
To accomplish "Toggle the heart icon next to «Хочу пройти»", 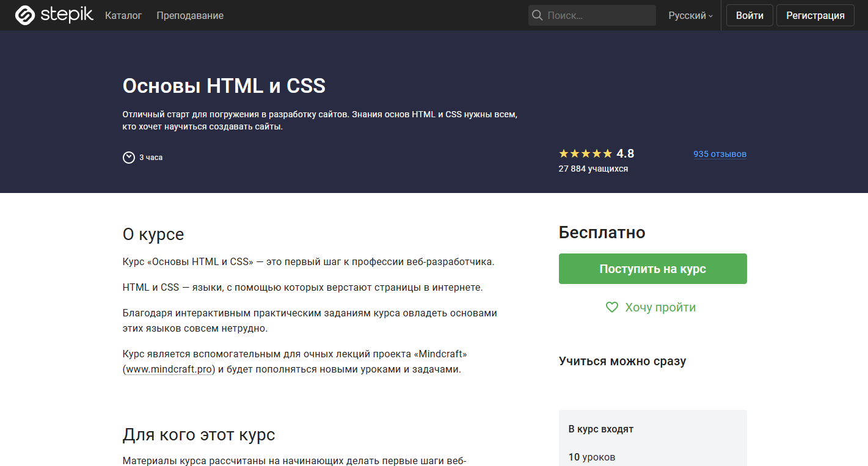I will point(611,307).
